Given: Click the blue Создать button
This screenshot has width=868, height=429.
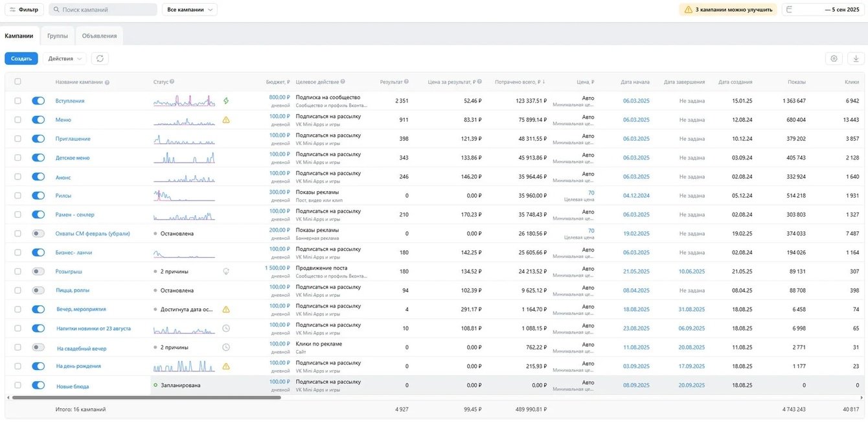Looking at the screenshot, I should click(21, 58).
